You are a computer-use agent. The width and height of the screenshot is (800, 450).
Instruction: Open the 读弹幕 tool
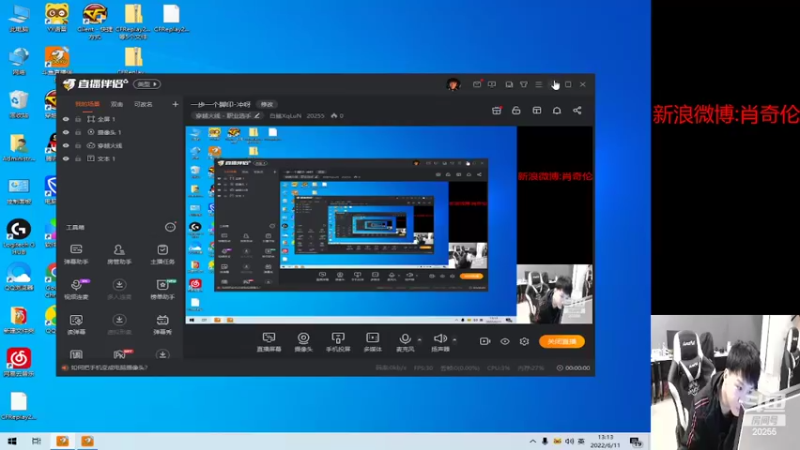coord(76,324)
